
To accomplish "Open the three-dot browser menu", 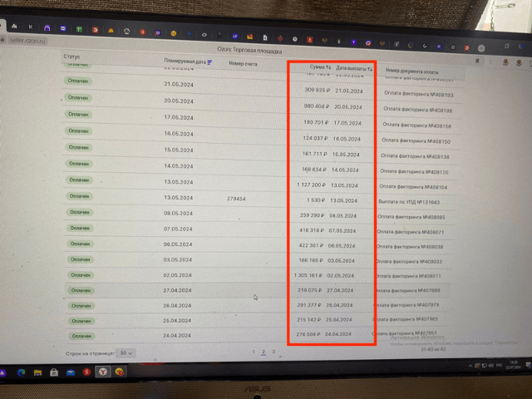I will click(490, 62).
